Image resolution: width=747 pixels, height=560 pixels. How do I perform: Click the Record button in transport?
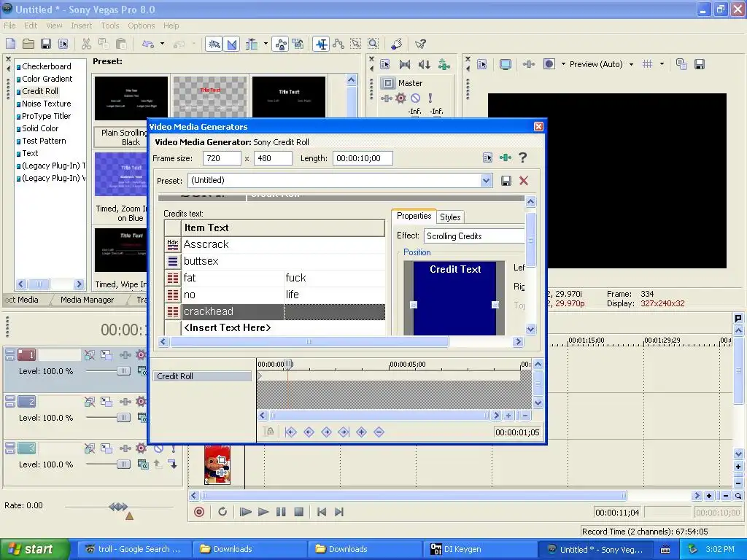coord(199,512)
